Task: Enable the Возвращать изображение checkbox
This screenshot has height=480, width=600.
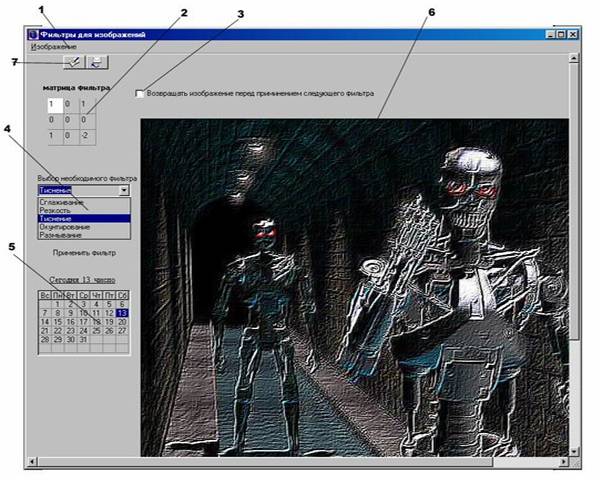Action: (x=139, y=94)
